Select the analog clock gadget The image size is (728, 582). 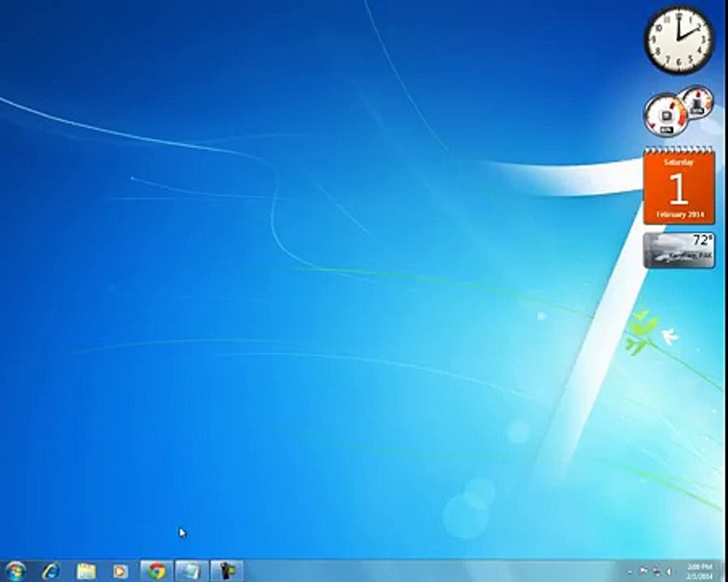click(679, 40)
